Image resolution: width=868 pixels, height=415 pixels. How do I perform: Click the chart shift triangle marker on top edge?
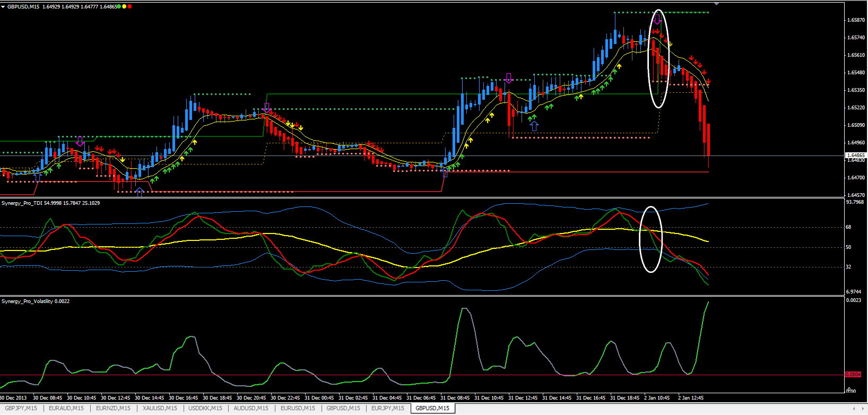point(717,4)
